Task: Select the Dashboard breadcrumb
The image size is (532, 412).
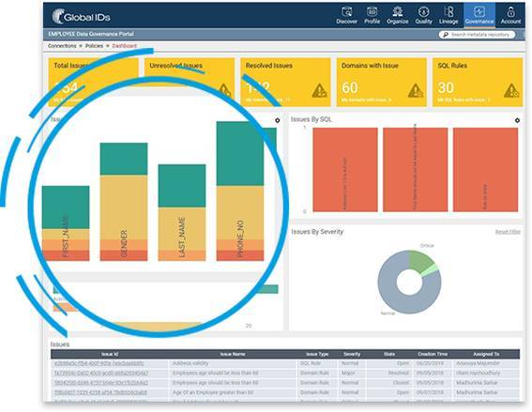Action: point(124,45)
